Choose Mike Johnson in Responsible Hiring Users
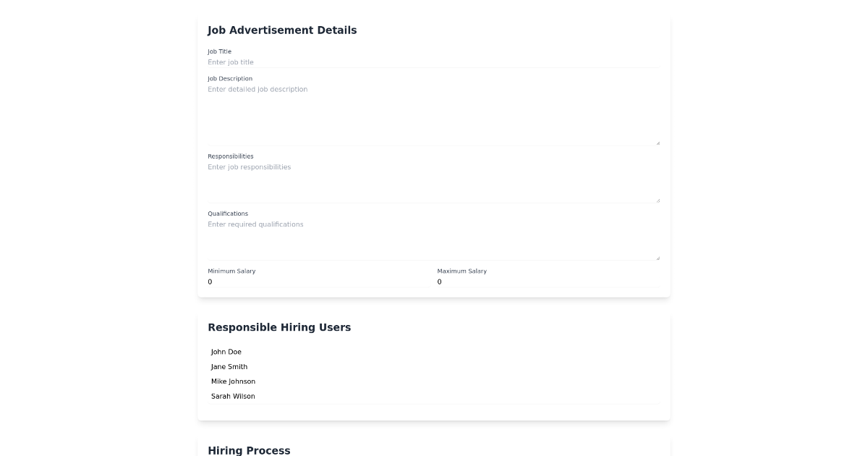 click(x=233, y=381)
